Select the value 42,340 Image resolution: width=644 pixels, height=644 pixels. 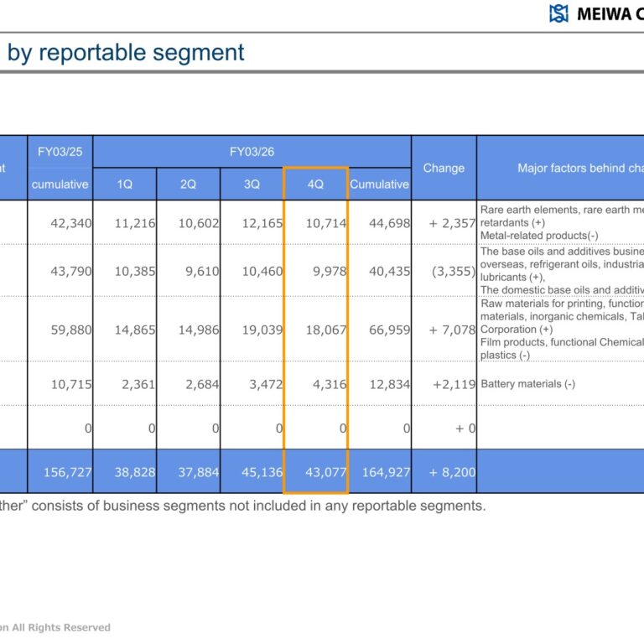(x=71, y=223)
